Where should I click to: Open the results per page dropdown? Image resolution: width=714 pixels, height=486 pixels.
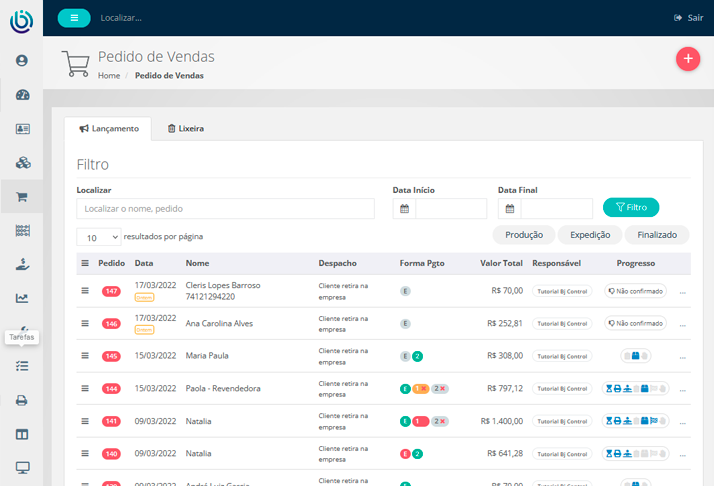(x=99, y=238)
